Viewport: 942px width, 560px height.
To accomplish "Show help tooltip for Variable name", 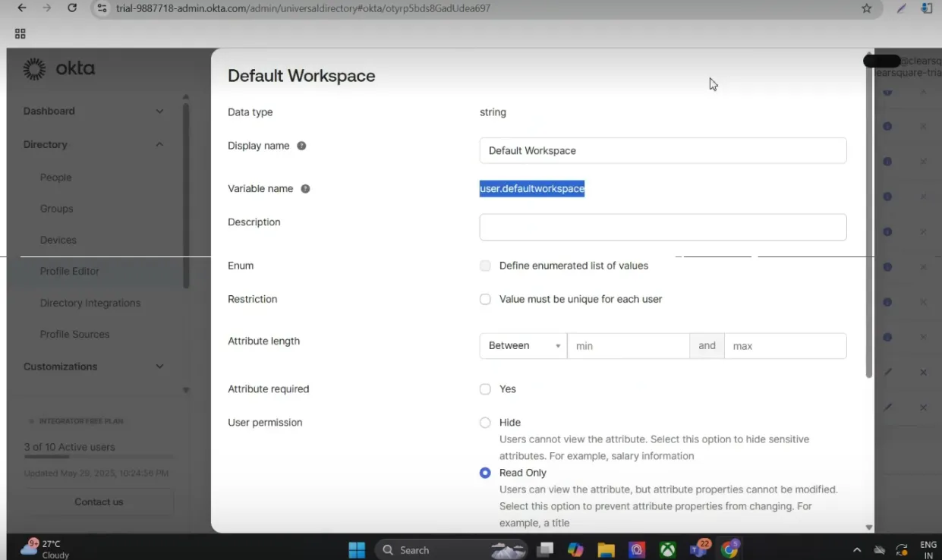I will click(x=305, y=189).
